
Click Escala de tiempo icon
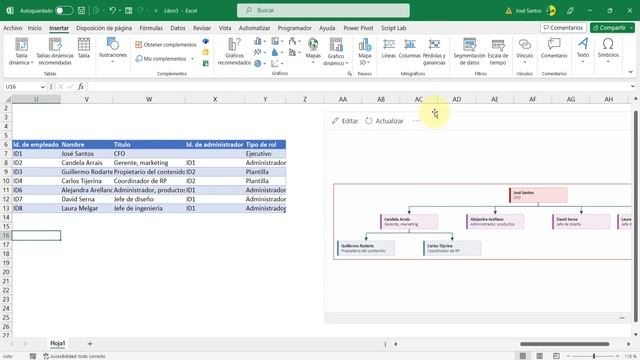498,51
